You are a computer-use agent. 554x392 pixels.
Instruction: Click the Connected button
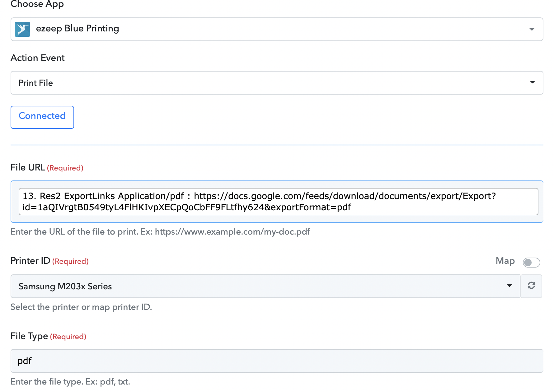(x=42, y=117)
